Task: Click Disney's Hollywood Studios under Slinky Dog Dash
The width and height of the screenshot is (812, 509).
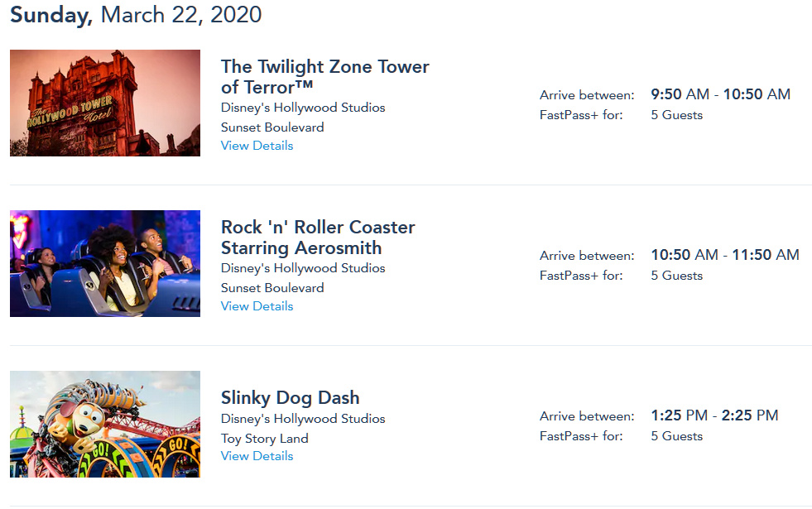Action: (x=302, y=419)
